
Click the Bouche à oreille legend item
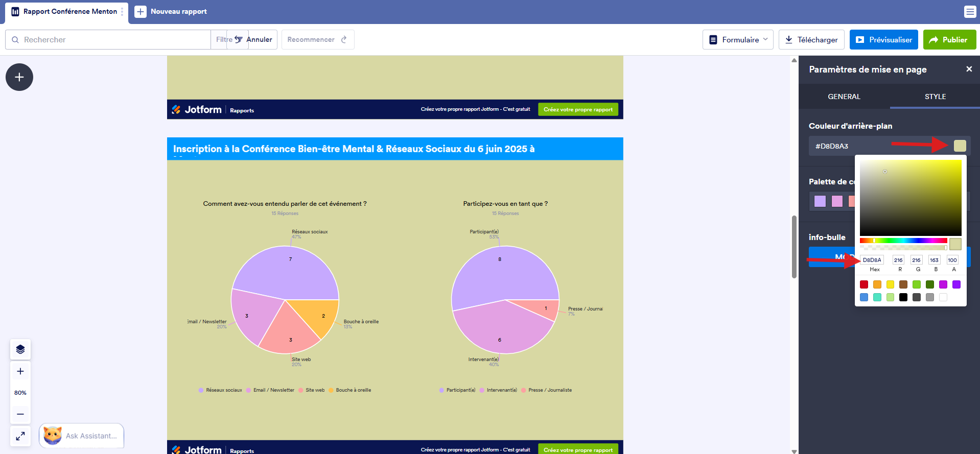pyautogui.click(x=350, y=390)
